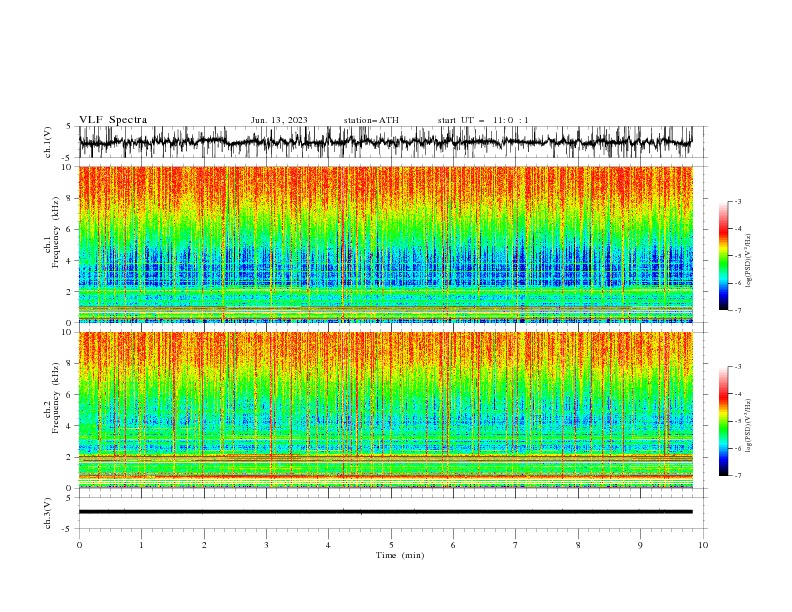The image size is (792, 612).
Task: Click the '-7' label on ch.2 color bar
Action: click(x=737, y=476)
